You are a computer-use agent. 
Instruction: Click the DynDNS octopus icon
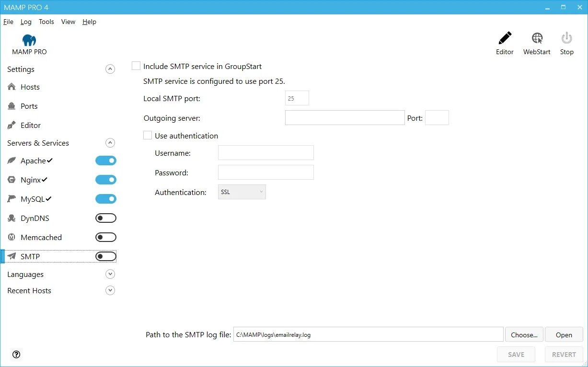[x=12, y=218]
